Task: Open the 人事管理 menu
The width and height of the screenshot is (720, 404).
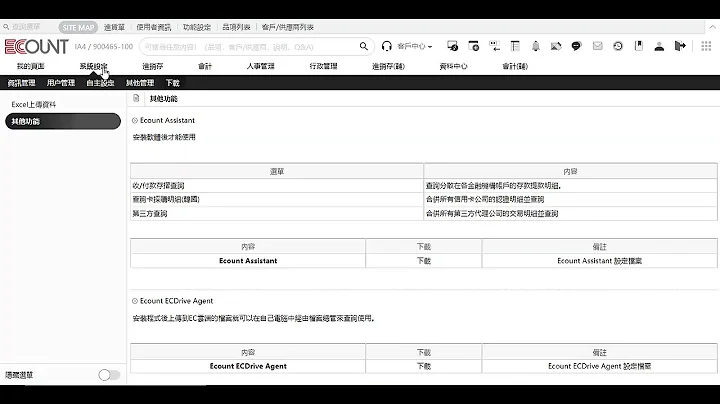Action: click(260, 66)
